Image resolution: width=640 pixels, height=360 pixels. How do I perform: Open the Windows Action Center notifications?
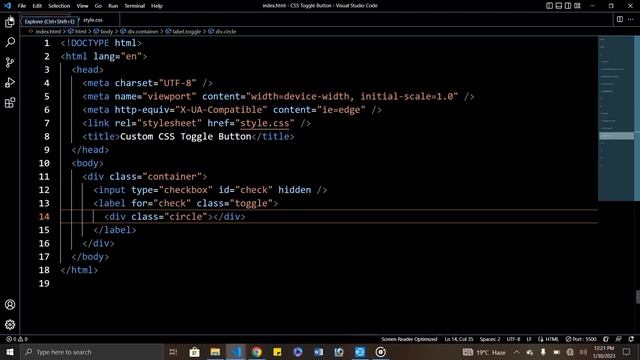pos(627,352)
